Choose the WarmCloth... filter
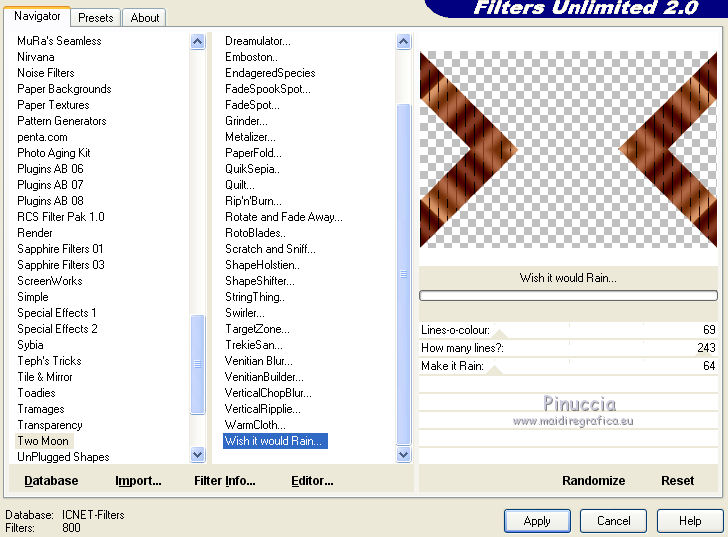Image resolution: width=728 pixels, height=537 pixels. (255, 425)
